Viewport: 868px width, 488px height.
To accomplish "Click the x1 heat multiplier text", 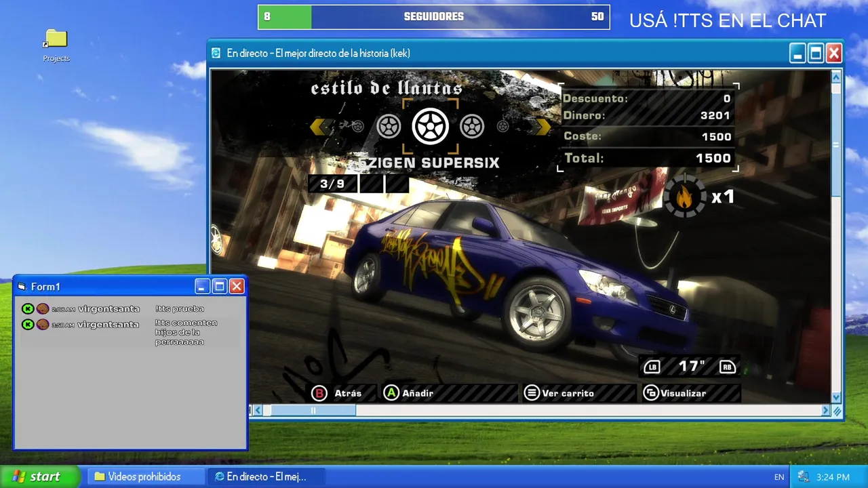I will pyautogui.click(x=723, y=197).
